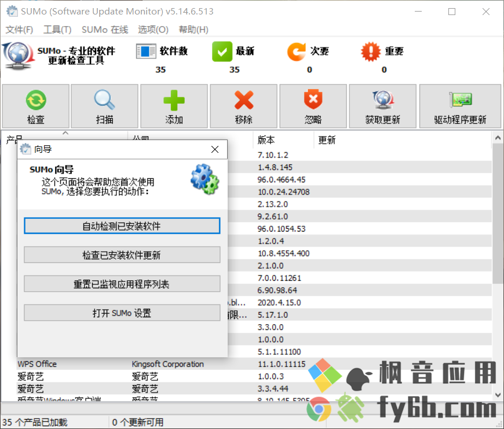
Task: Click the 忽略 shield icon
Action: (313, 100)
